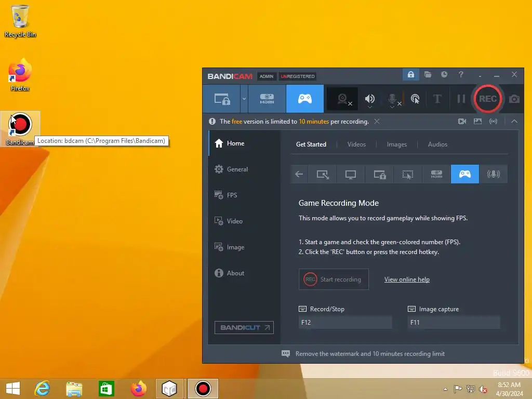532x399 pixels.
Task: Dismiss the free version notice
Action: pyautogui.click(x=377, y=122)
